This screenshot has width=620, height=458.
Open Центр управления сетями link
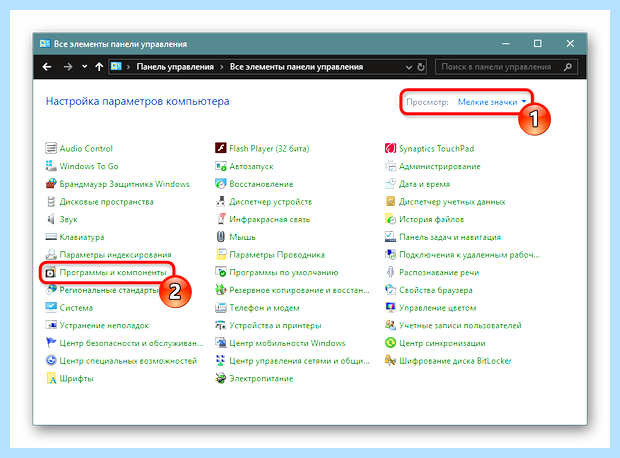299,361
